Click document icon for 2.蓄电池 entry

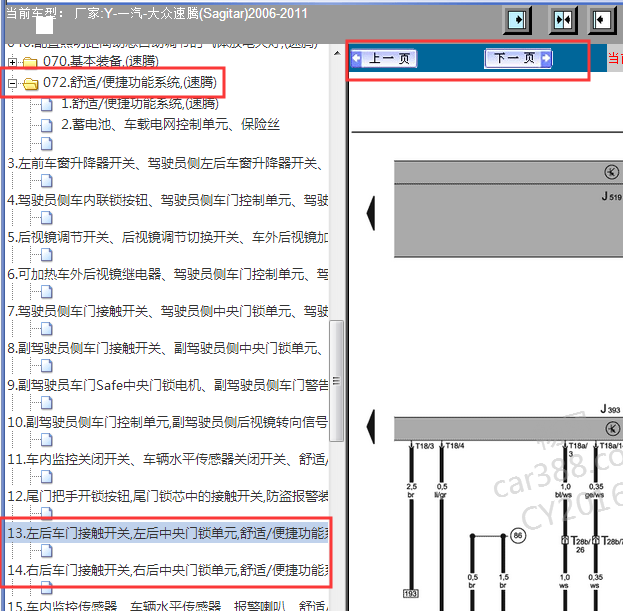point(46,126)
